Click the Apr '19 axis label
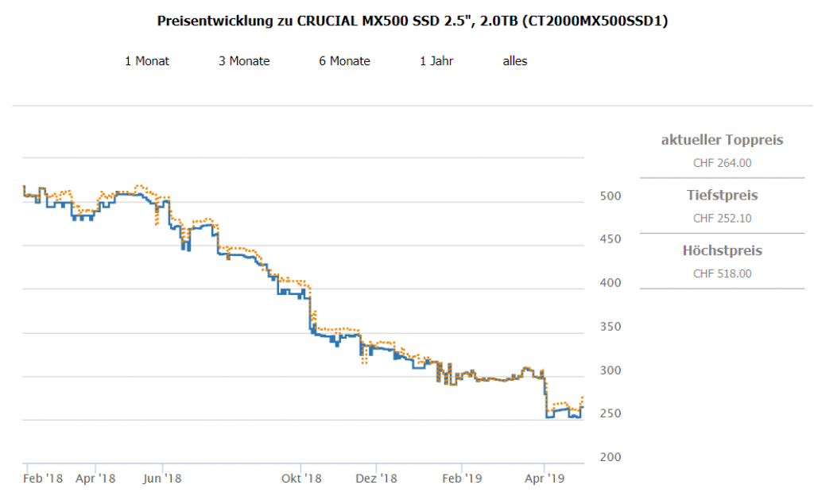The image size is (814, 504). (x=545, y=479)
